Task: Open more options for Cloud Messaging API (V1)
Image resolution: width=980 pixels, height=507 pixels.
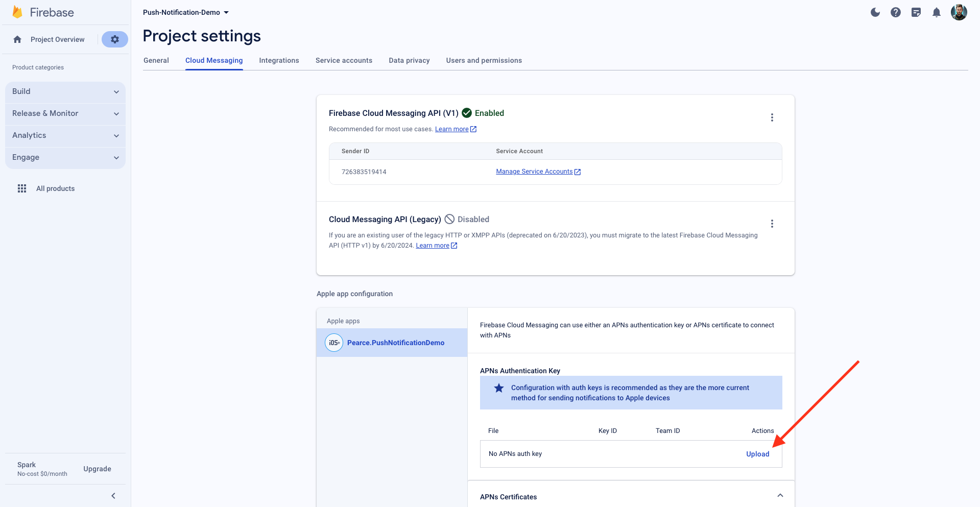Action: tap(772, 117)
